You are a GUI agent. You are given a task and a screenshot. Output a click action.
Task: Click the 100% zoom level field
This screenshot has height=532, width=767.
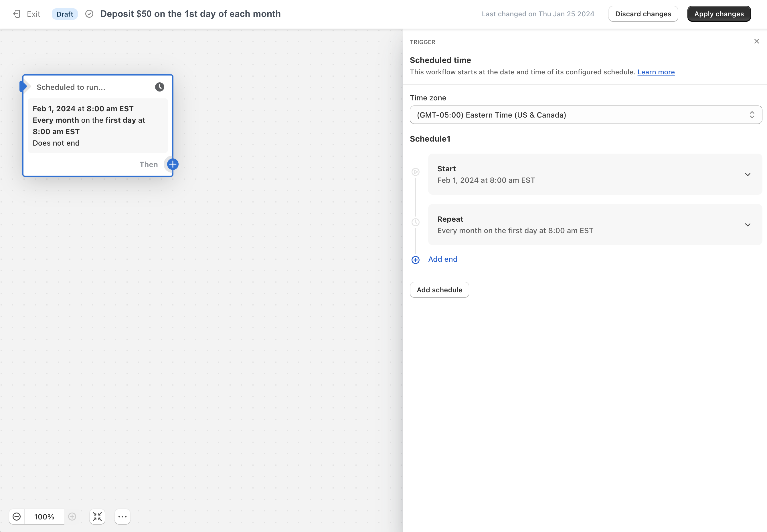[x=44, y=516]
